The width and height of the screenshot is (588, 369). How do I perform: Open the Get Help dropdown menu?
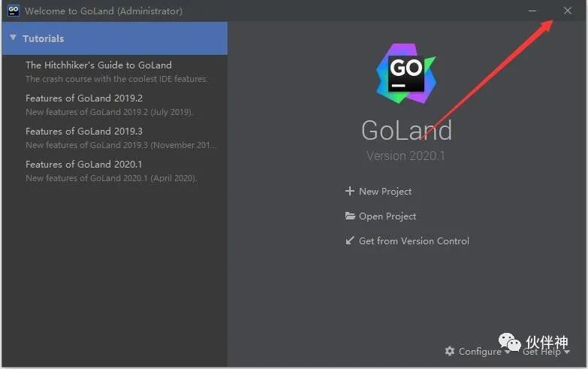coord(547,352)
